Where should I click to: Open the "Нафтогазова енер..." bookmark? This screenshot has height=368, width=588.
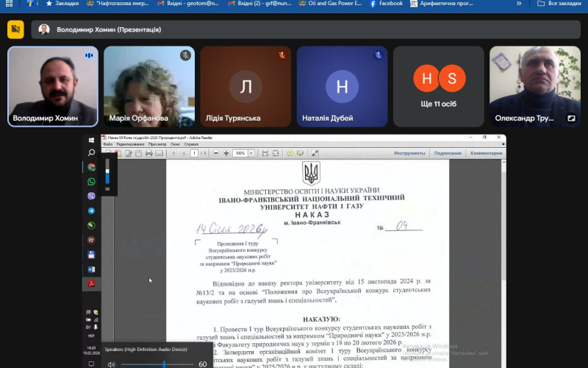118,4
